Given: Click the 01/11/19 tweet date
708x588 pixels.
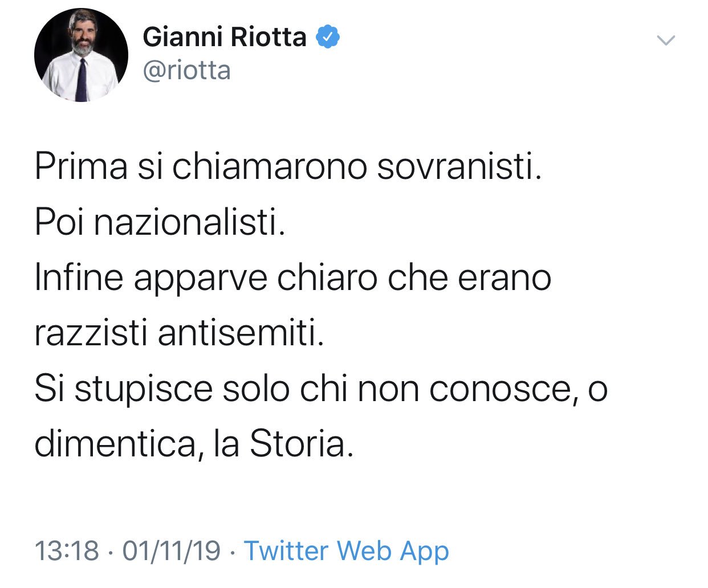Looking at the screenshot, I should [x=171, y=551].
